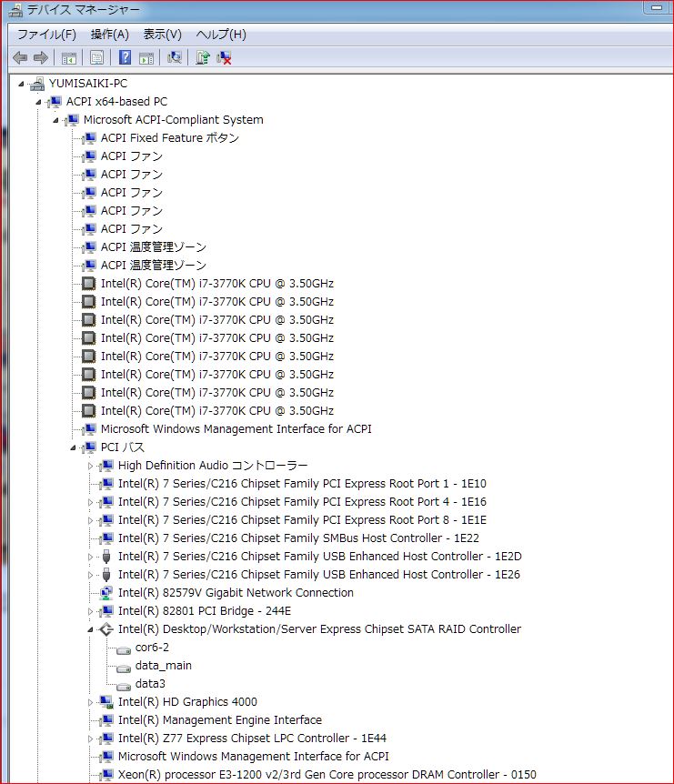This screenshot has height=784, width=674.
Task: Select PCI Express Root Port 1 - 1E10
Action: 302,484
